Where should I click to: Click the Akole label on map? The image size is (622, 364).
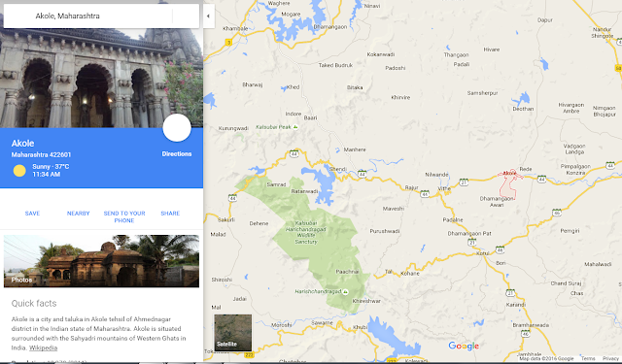click(509, 173)
